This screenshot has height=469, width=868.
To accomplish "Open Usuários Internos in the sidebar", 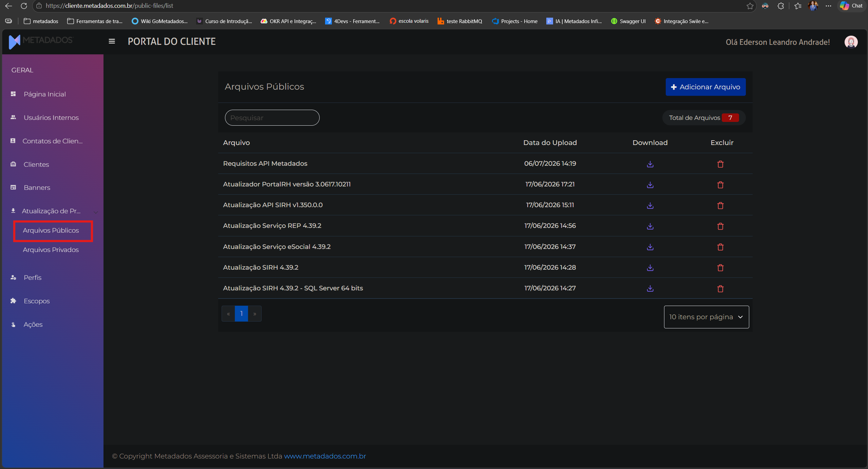I will [x=51, y=118].
